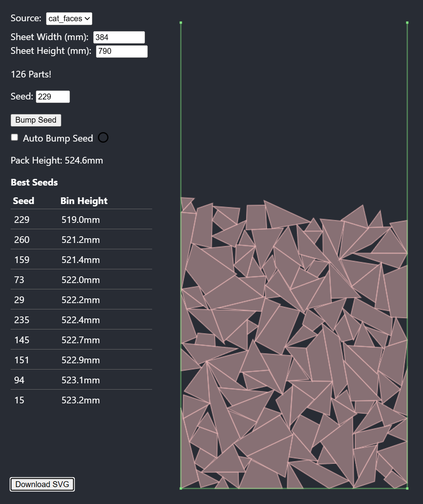The width and height of the screenshot is (423, 504).
Task: Click the Bump Seed button
Action: point(36,120)
